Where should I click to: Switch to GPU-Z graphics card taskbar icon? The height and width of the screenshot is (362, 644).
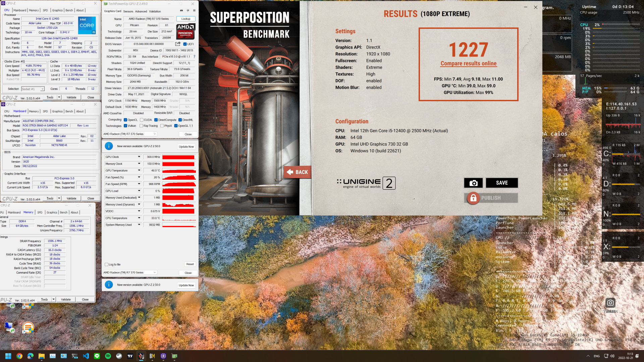[174, 356]
